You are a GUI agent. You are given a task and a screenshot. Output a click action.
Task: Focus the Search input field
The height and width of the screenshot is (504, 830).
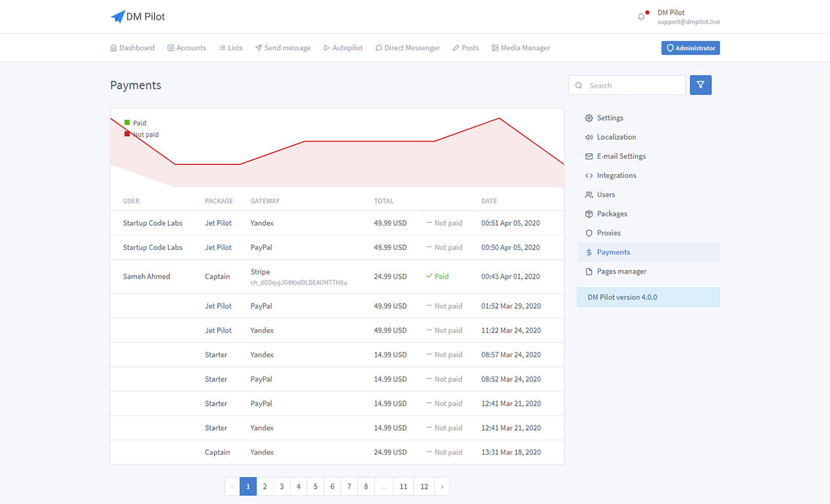(x=627, y=85)
